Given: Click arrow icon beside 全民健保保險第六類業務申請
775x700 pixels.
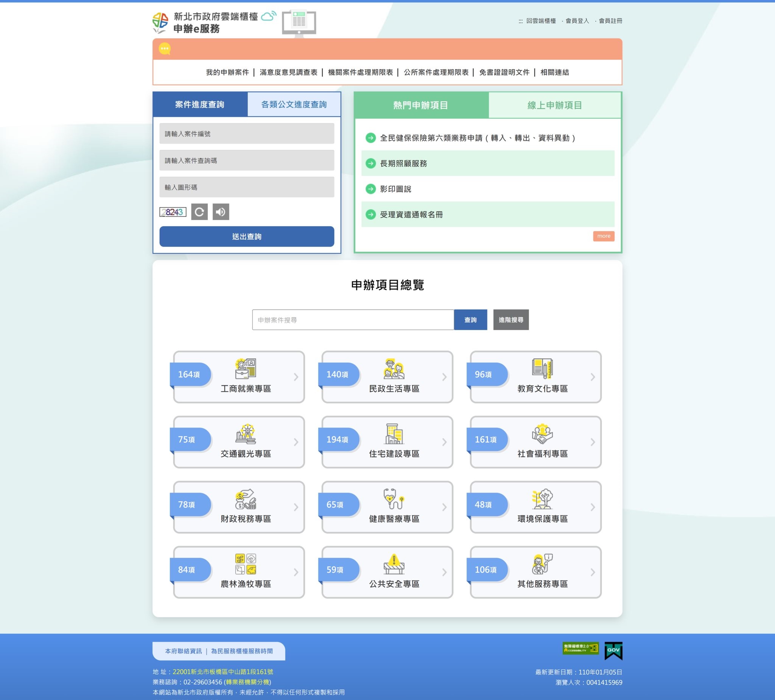Looking at the screenshot, I should (x=370, y=138).
